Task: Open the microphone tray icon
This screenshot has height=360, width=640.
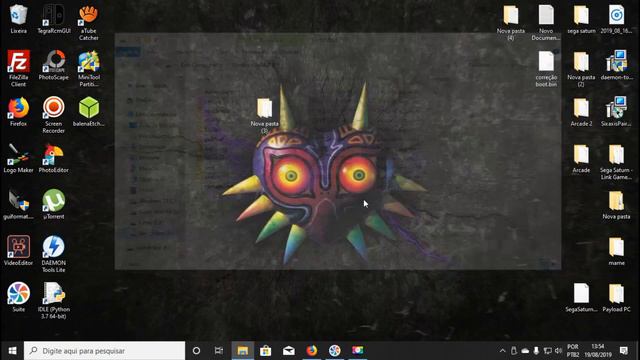Action: tap(536, 351)
